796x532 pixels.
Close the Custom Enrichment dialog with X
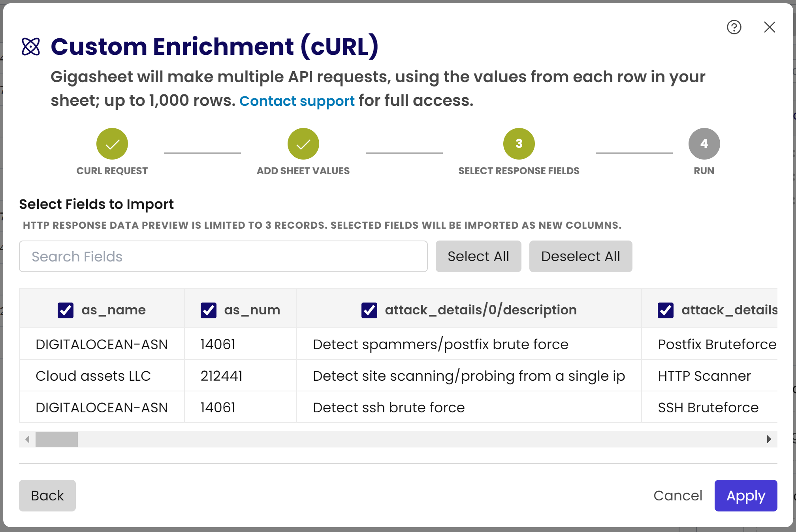(769, 27)
